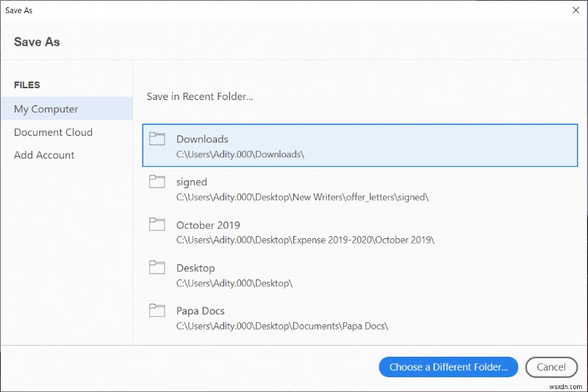Click path C:\Users\Adity.000\Desktop\
588x392 pixels.
pyautogui.click(x=234, y=283)
